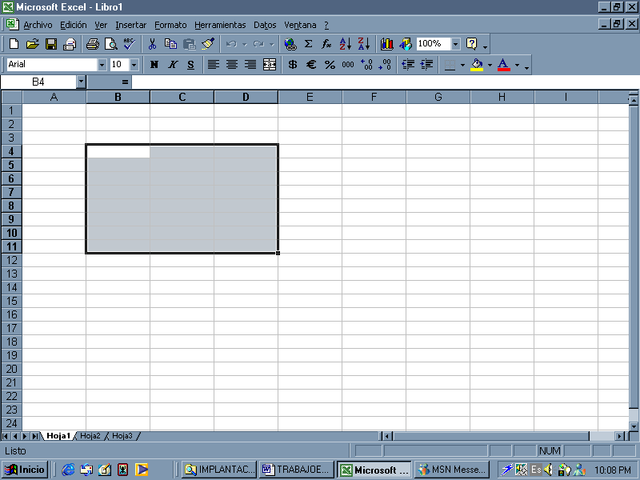Image resolution: width=640 pixels, height=480 pixels.
Task: Open a file with the Open folder icon
Action: pyautogui.click(x=32, y=44)
